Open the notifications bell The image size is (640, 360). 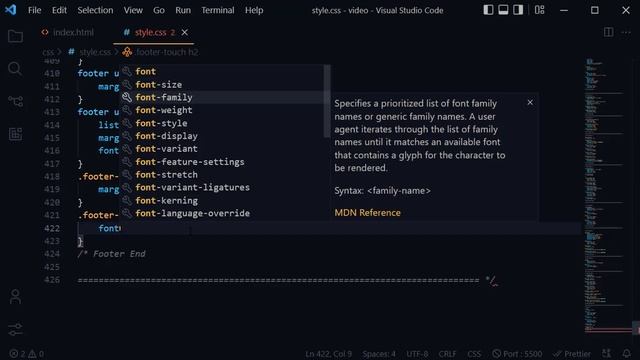tap(627, 353)
